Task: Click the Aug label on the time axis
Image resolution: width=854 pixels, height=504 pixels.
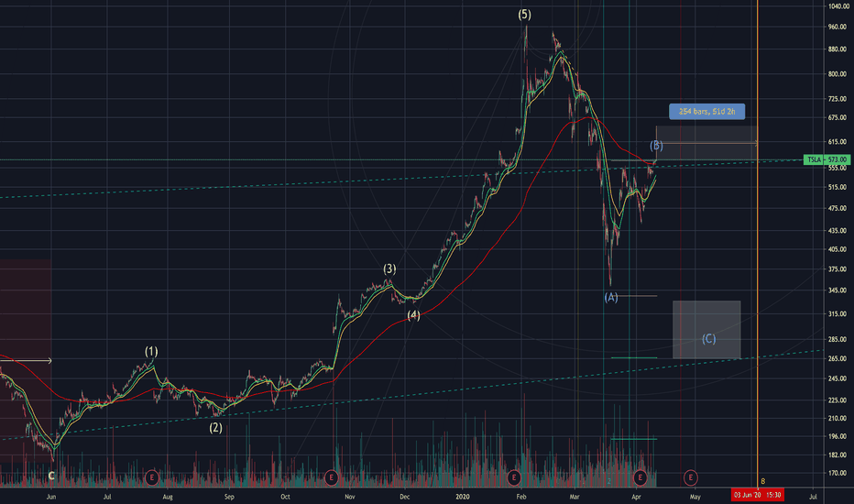Action: coord(168,497)
